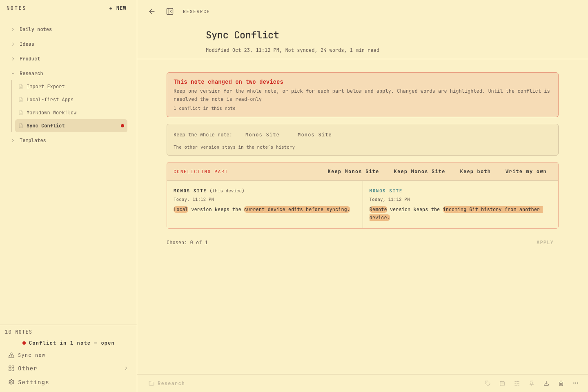Click the Settings gear icon
Screen dimensions: 588x392
point(11,382)
